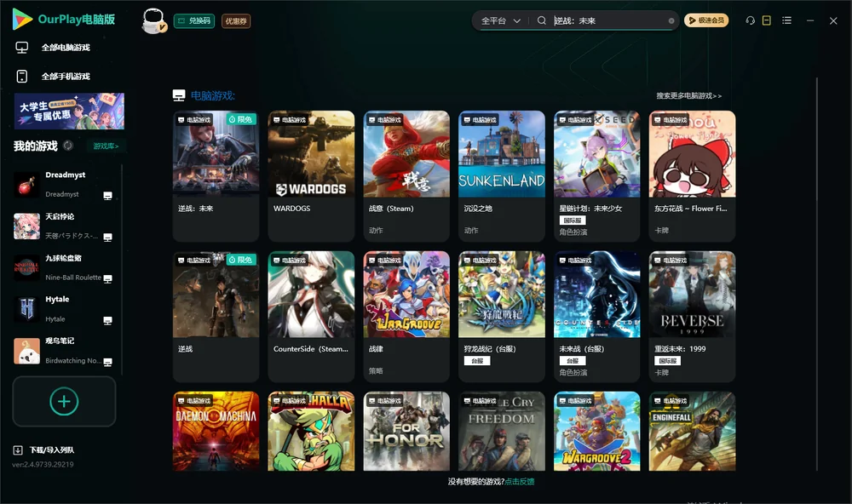Screen dimensions: 852x504
Task: Click the PC icon on the Nine-Ball Roulette row
Action: (x=107, y=278)
